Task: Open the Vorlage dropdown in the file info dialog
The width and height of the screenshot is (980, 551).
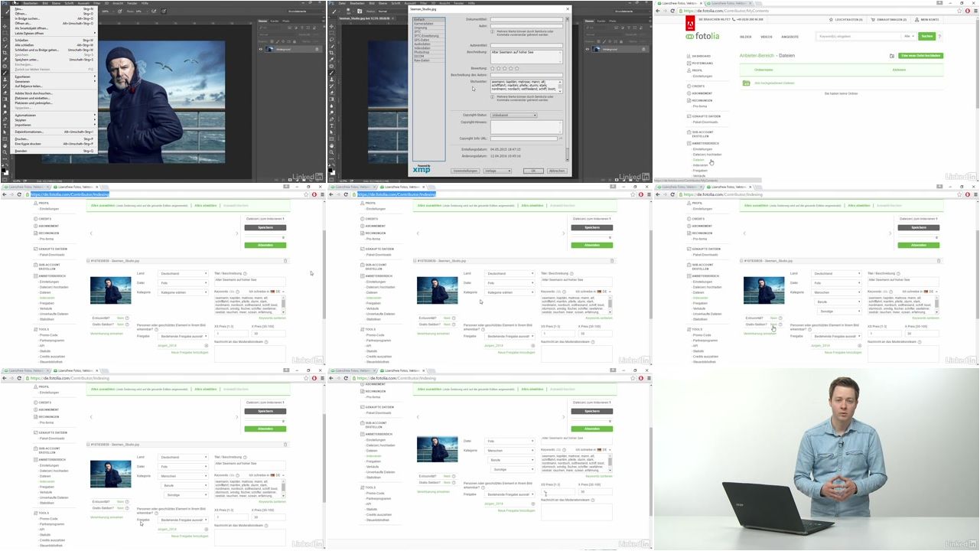Action: [497, 171]
